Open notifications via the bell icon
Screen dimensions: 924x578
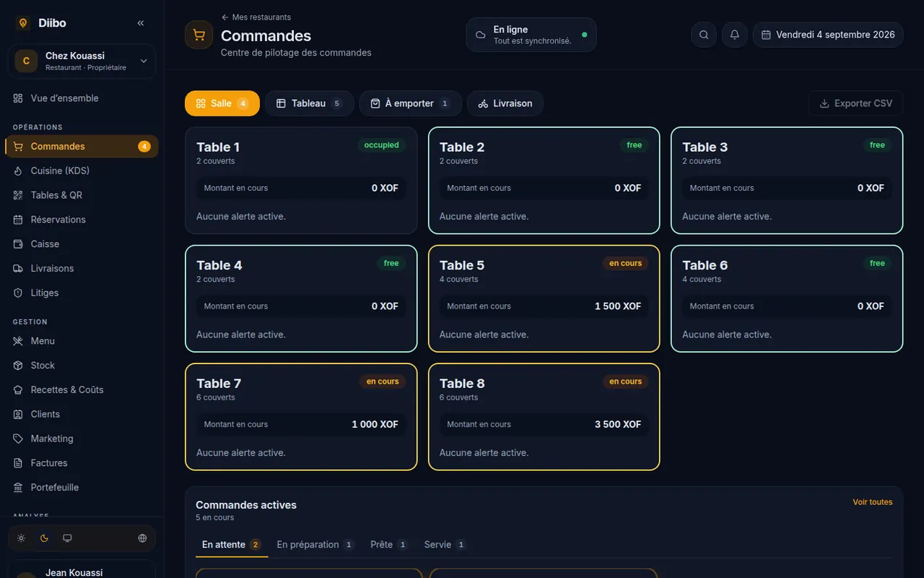[x=735, y=35]
